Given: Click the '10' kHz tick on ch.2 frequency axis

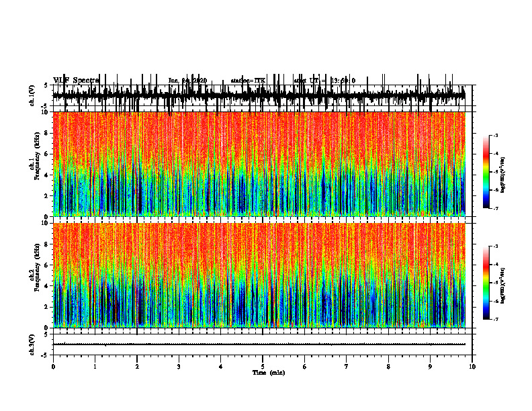Looking at the screenshot, I should click(x=45, y=223).
